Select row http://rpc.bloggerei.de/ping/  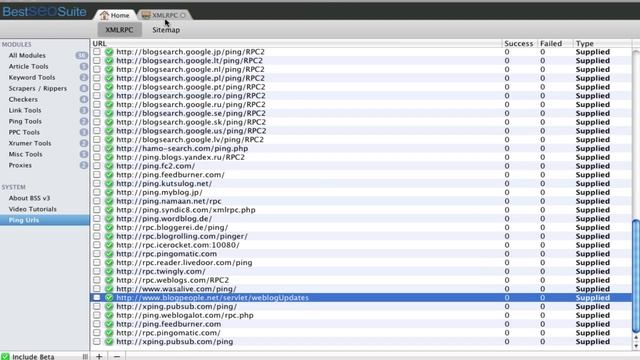point(361,227)
